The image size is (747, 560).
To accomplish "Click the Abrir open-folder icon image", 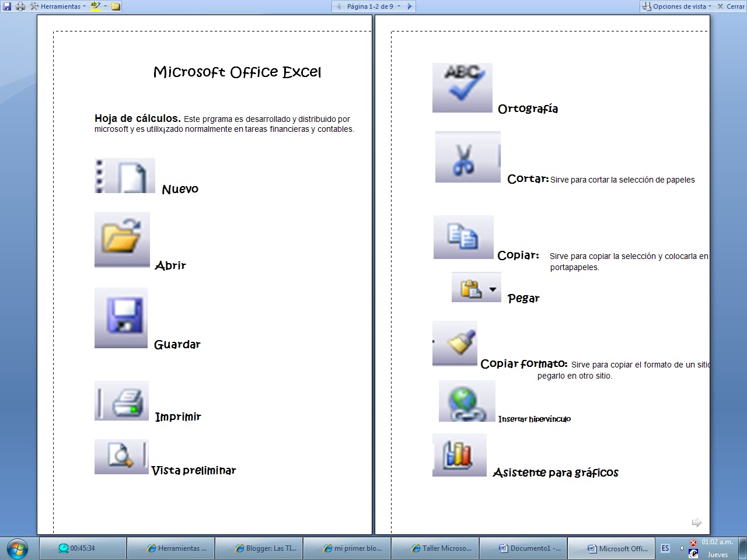I will [122, 240].
